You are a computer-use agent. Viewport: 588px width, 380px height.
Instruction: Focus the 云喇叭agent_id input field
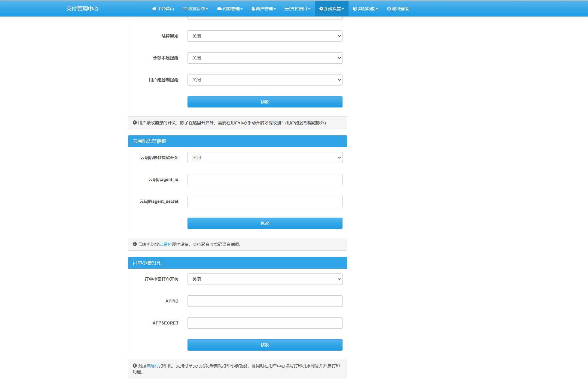tap(265, 179)
